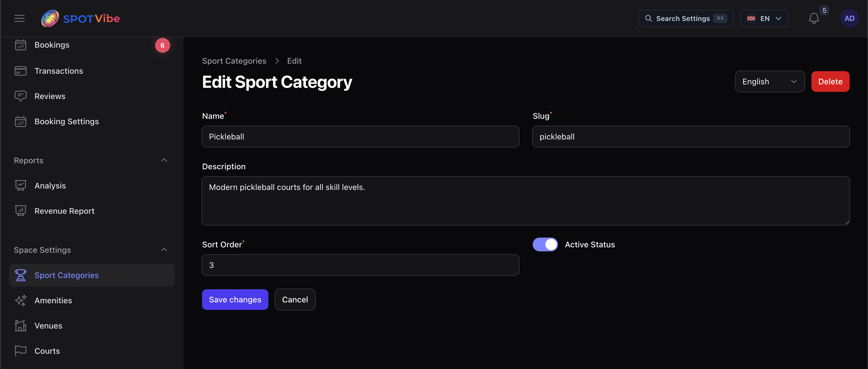The width and height of the screenshot is (868, 369).
Task: Click the Reviews chat icon
Action: pos(21,96)
